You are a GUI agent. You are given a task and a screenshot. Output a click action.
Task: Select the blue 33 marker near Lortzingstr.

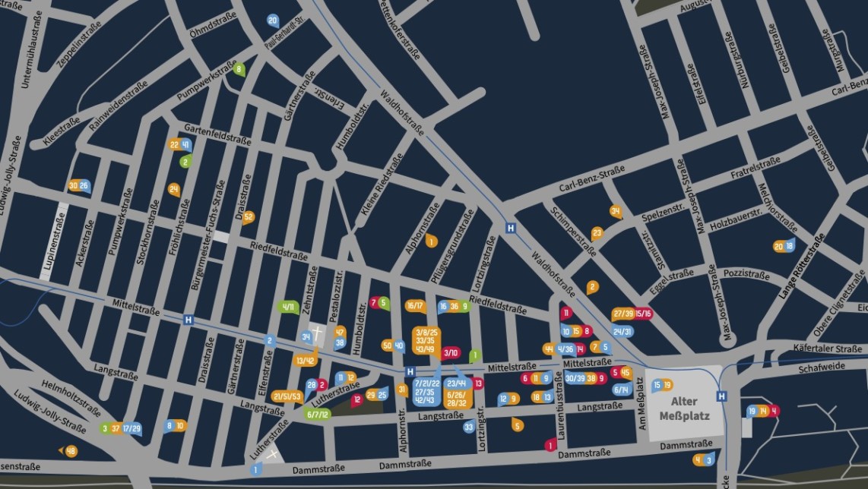point(469,427)
